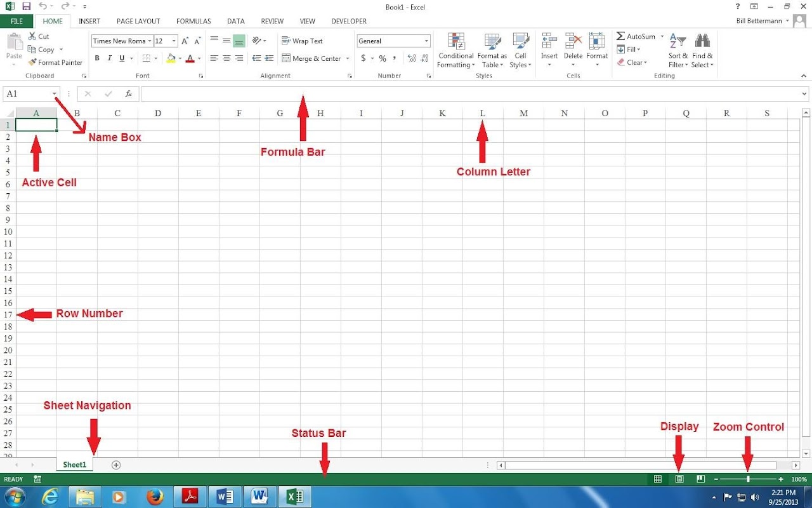The image size is (812, 508).
Task: Decrease the font size
Action: point(198,41)
